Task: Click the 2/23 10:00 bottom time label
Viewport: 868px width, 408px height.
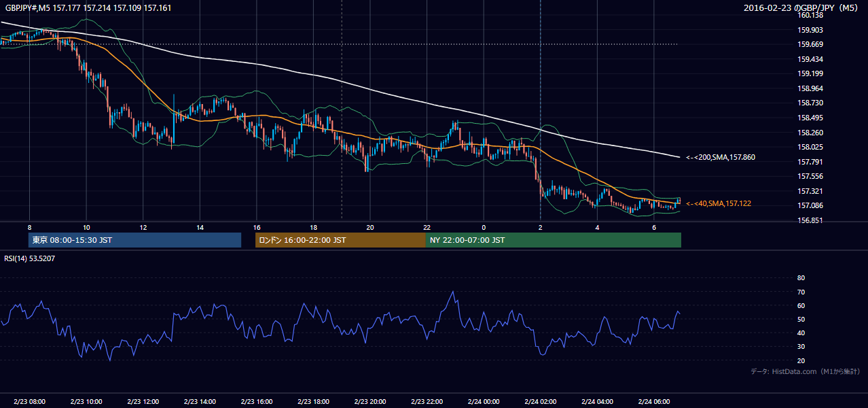Action: point(86,402)
